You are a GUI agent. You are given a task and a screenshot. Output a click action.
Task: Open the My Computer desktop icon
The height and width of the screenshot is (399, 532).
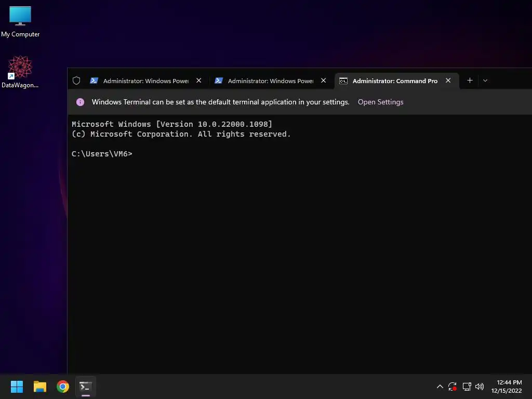point(20,21)
